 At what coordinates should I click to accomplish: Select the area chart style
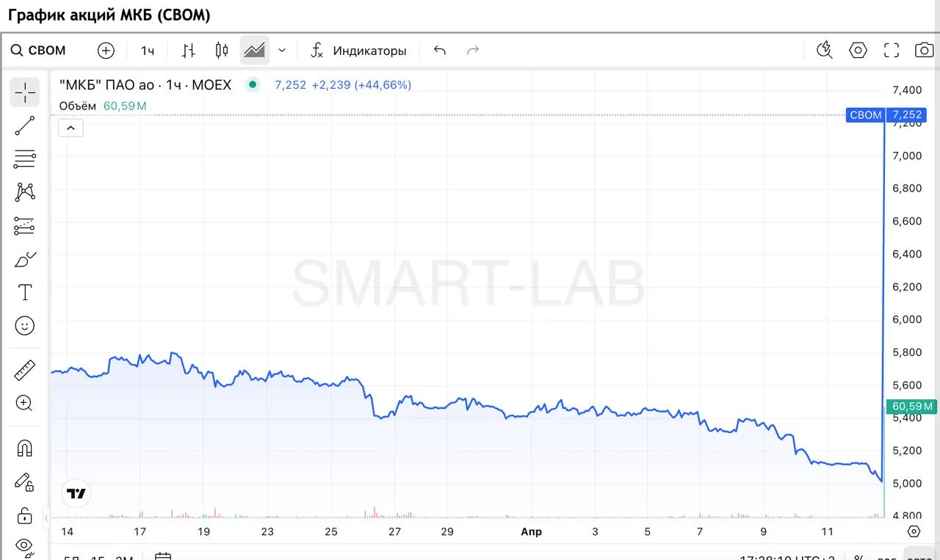pos(255,51)
